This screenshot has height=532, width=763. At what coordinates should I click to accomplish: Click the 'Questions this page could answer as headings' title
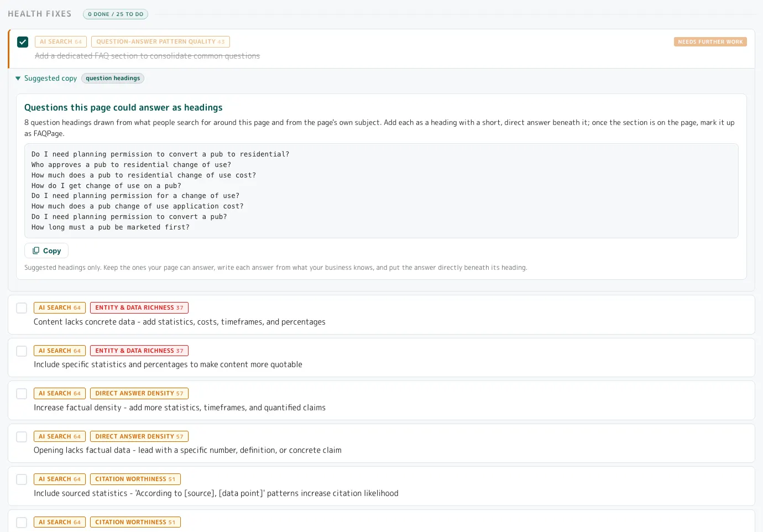click(x=123, y=107)
